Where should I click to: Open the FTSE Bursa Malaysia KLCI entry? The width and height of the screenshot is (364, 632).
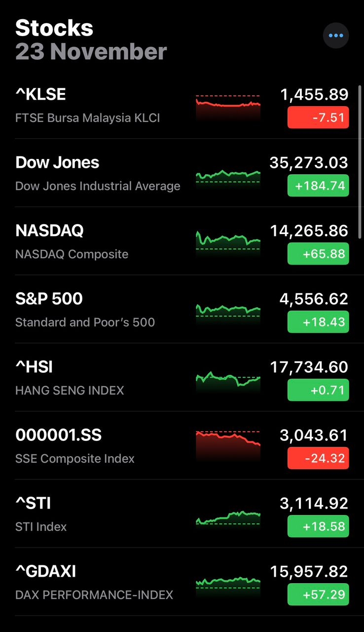click(182, 105)
